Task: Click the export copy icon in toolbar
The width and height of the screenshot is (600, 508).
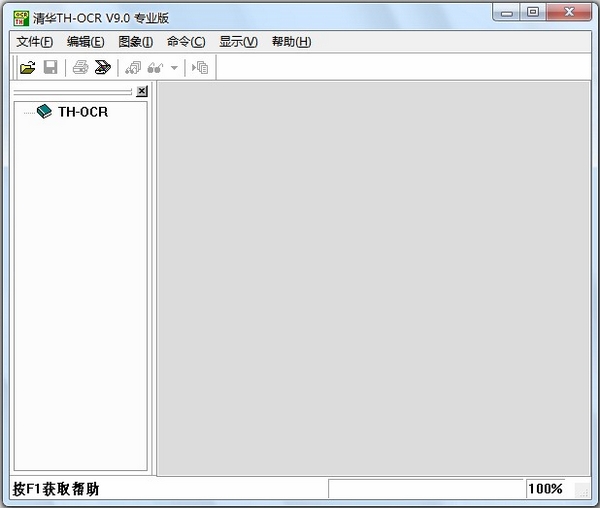Action: coord(200,68)
